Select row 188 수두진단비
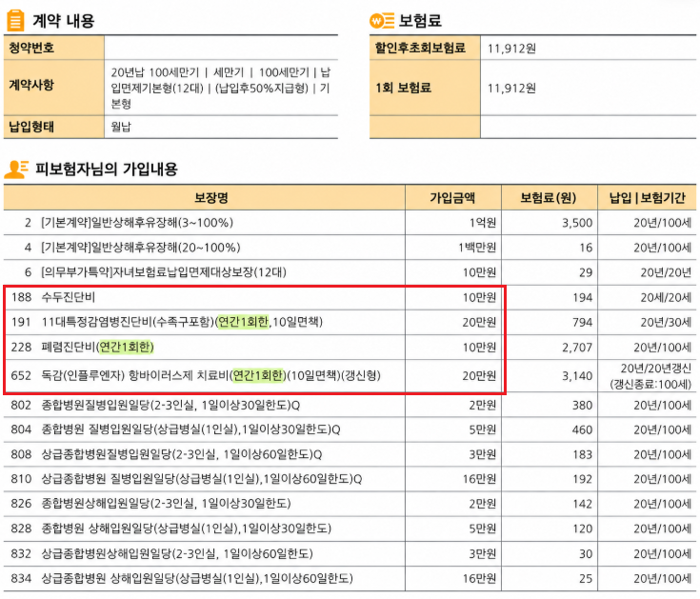The height and width of the screenshot is (599, 700). pos(350,297)
